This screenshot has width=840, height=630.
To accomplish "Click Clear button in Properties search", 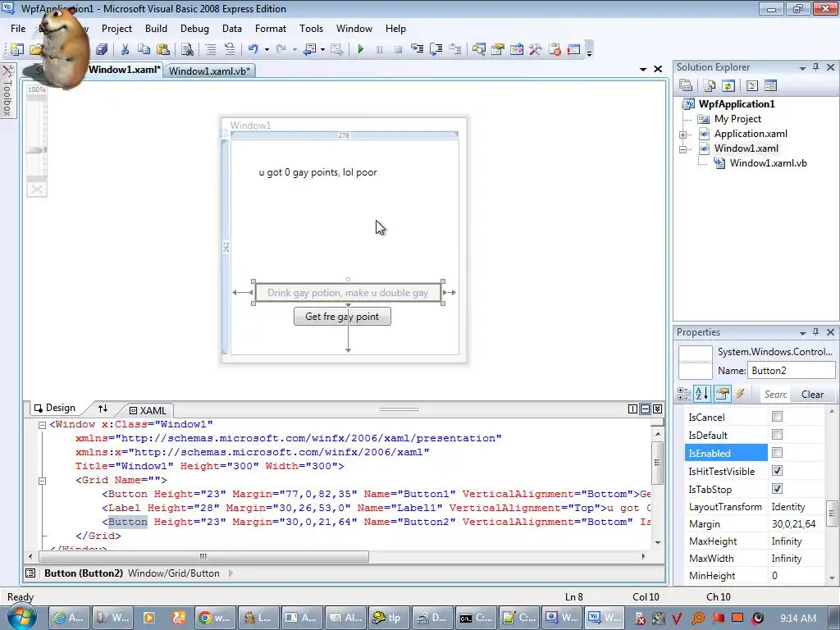I will click(x=812, y=395).
